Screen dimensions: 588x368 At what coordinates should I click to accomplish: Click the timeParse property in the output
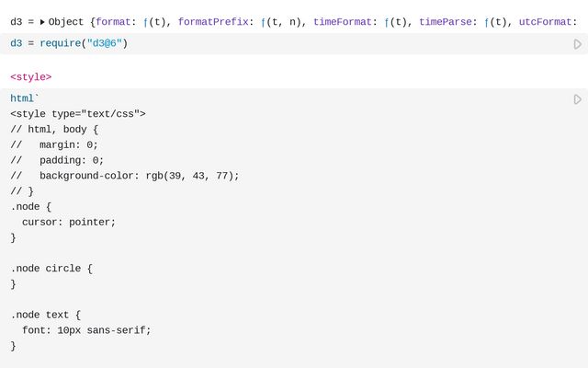[x=448, y=22]
